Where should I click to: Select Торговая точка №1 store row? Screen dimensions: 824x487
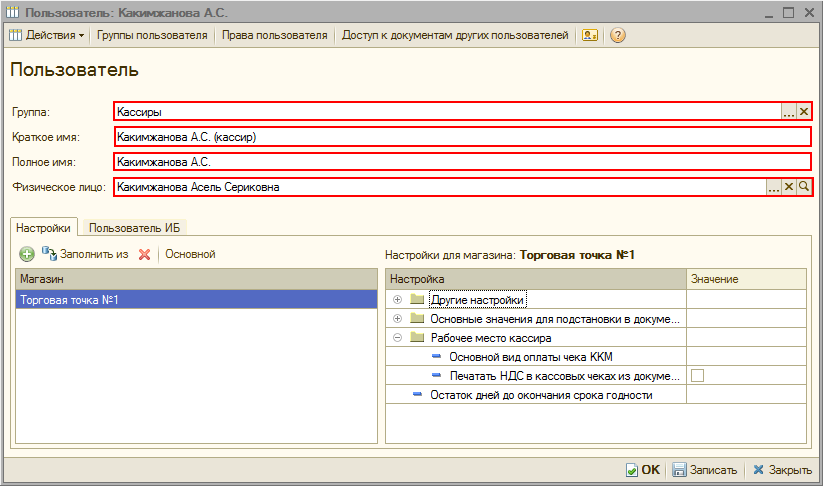click(197, 299)
